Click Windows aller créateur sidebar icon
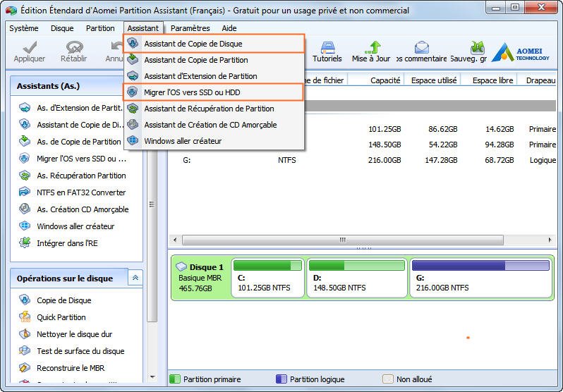The image size is (563, 392). point(25,226)
